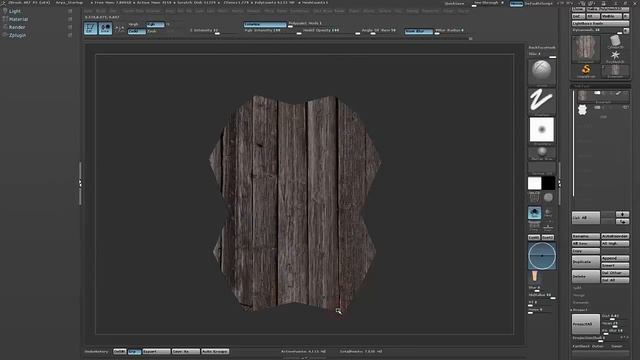Open the DefaultZScript button

[539, 3]
